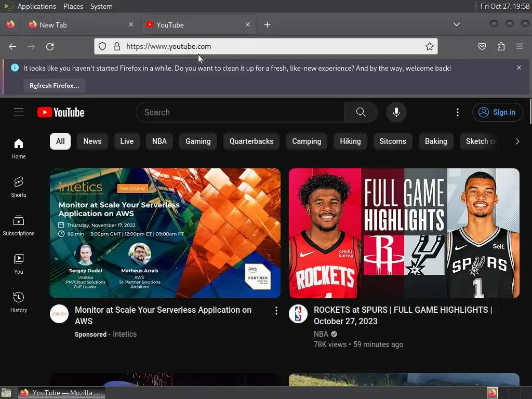Switch to YouTube browser tab
Screen dimensions: 532x399
(198, 25)
